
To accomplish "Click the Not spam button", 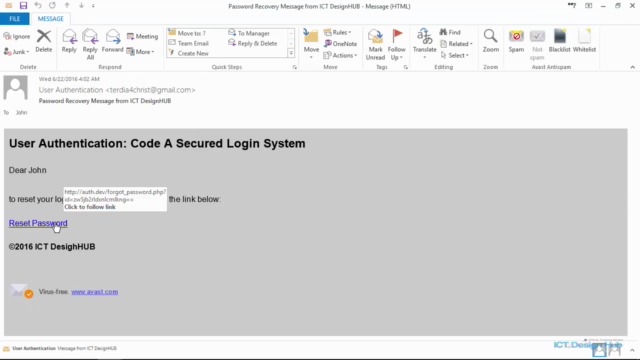I will [x=537, y=44].
